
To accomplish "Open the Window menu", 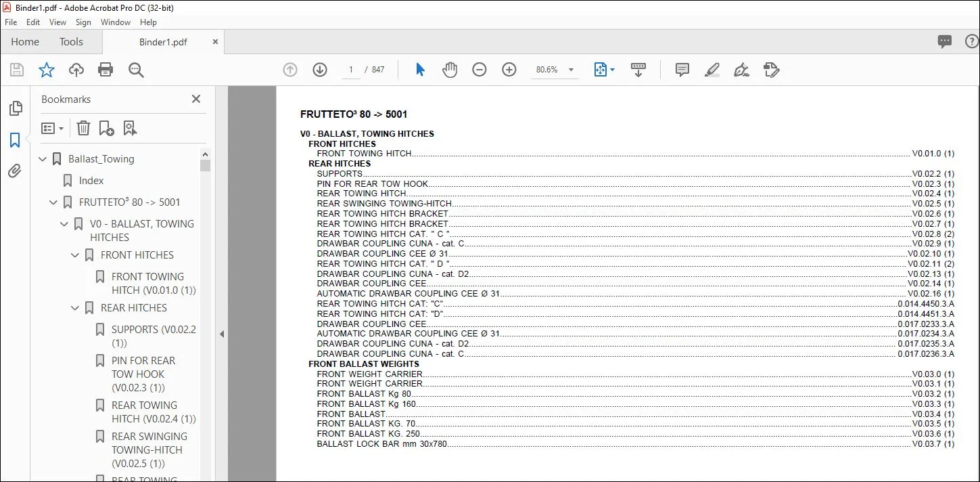I will 116,22.
